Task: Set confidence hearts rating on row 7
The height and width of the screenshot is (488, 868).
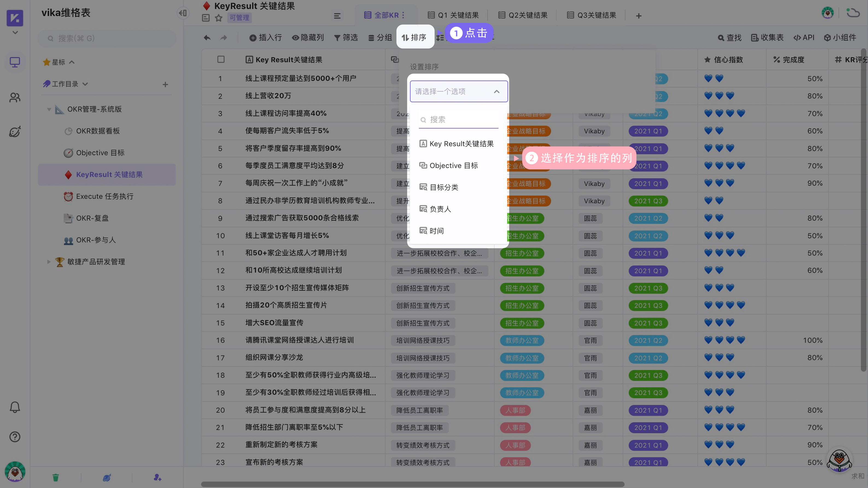Action: [x=719, y=183]
